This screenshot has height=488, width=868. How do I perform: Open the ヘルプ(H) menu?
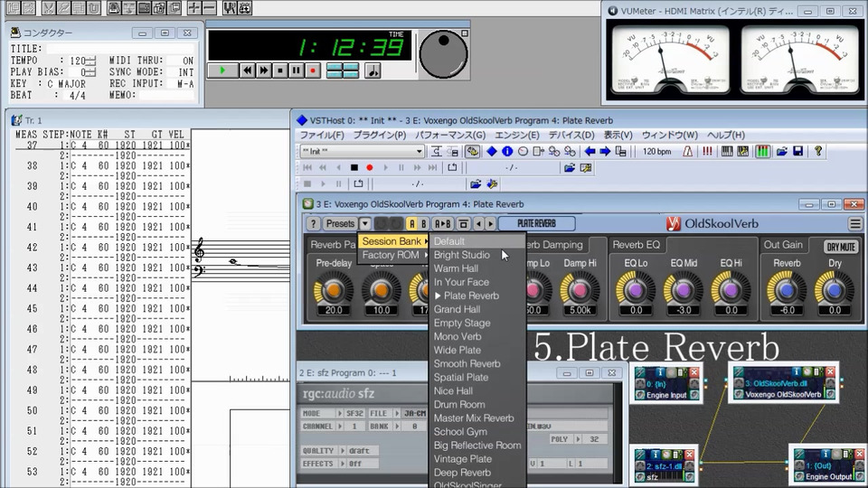click(726, 135)
